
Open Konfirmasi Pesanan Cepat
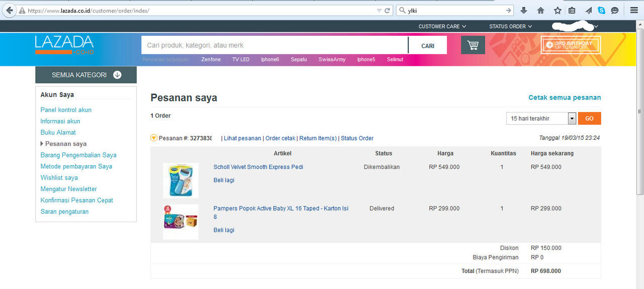[77, 201]
